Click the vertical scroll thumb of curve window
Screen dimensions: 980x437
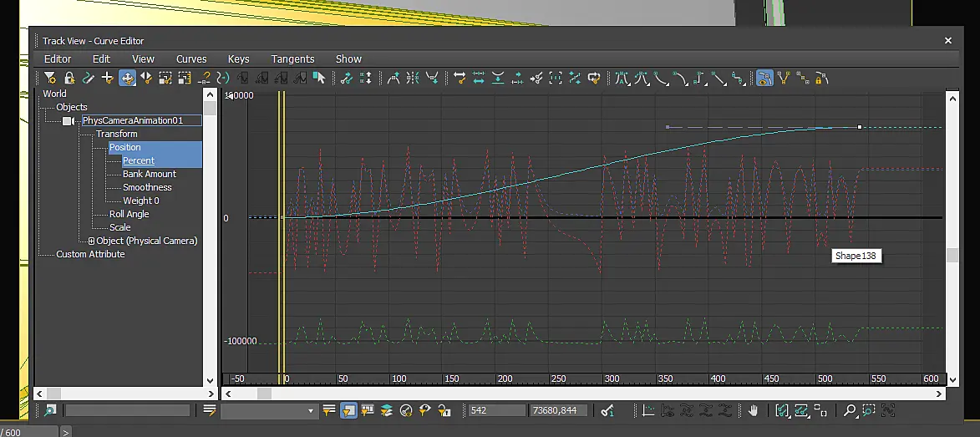pyautogui.click(x=952, y=255)
